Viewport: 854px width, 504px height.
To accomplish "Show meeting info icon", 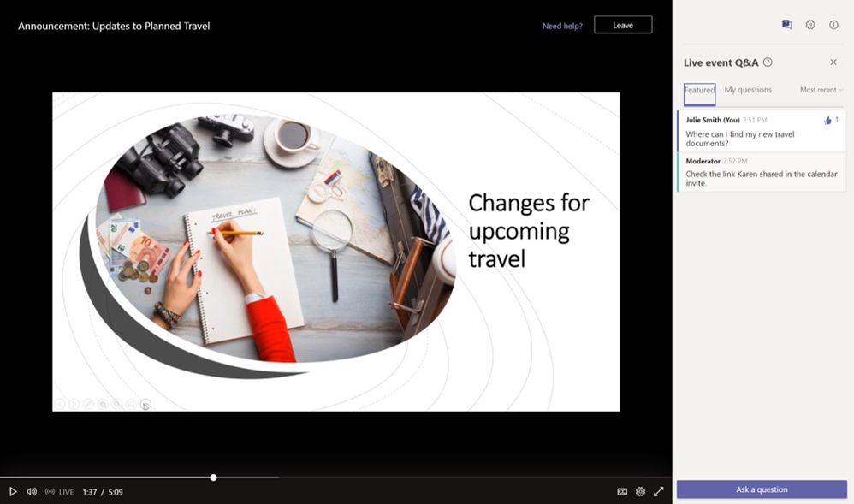I will [x=833, y=25].
